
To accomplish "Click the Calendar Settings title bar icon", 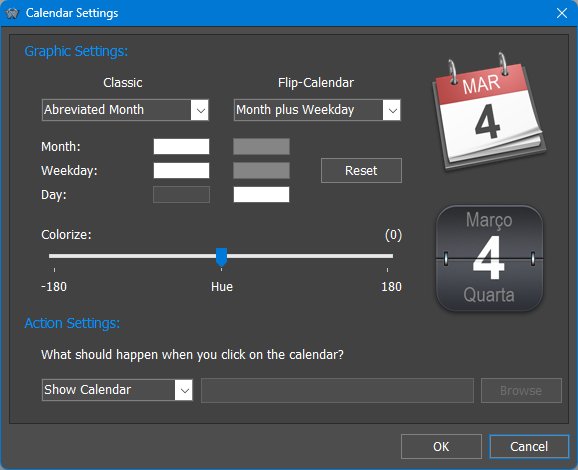I will click(x=12, y=13).
